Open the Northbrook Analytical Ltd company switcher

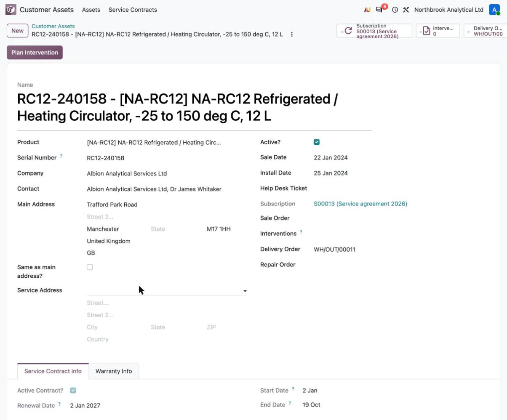[449, 10]
